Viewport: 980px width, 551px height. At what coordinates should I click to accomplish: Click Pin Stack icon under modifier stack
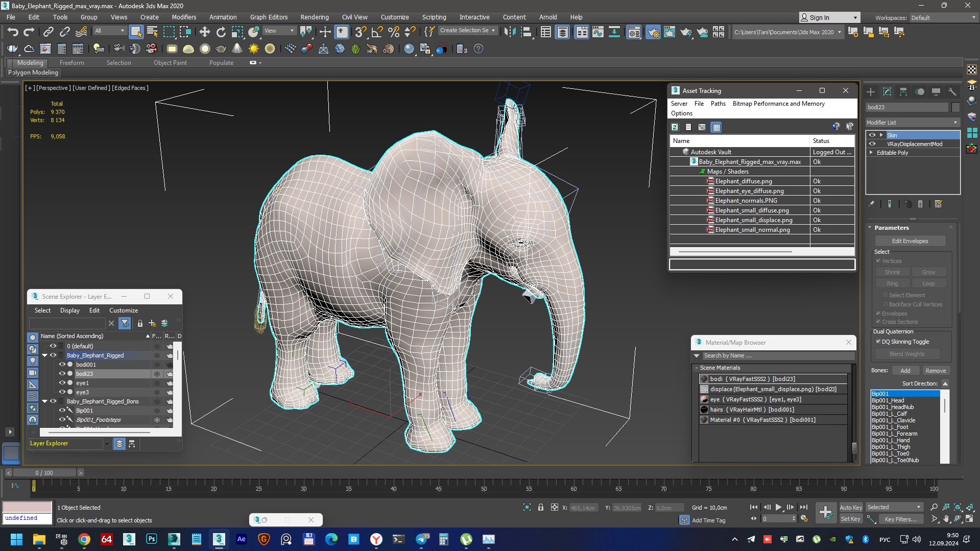coord(871,204)
